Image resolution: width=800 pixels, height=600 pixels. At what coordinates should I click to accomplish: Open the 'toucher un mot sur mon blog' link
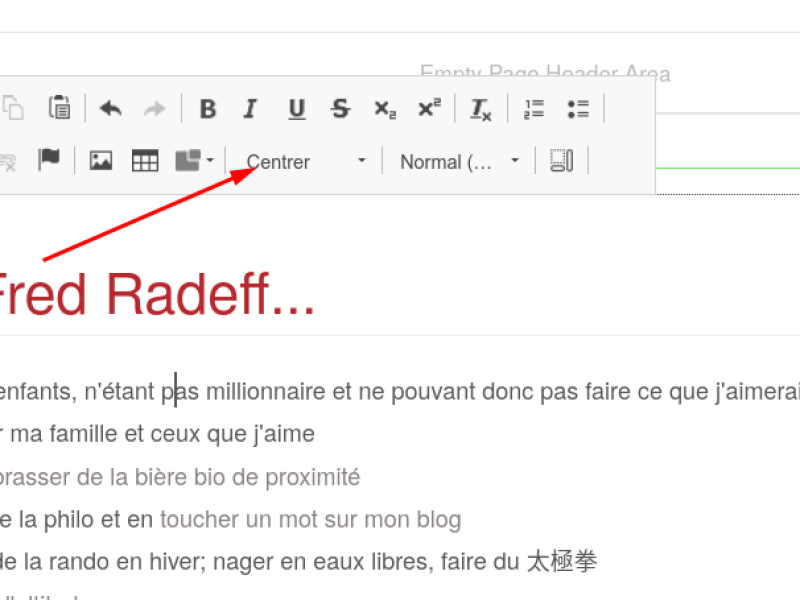pos(311,519)
